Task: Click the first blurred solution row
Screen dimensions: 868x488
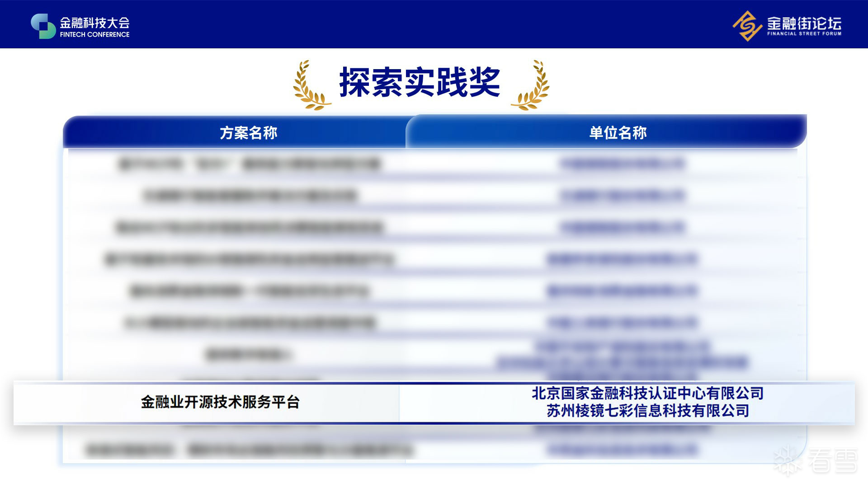Action: click(249, 164)
